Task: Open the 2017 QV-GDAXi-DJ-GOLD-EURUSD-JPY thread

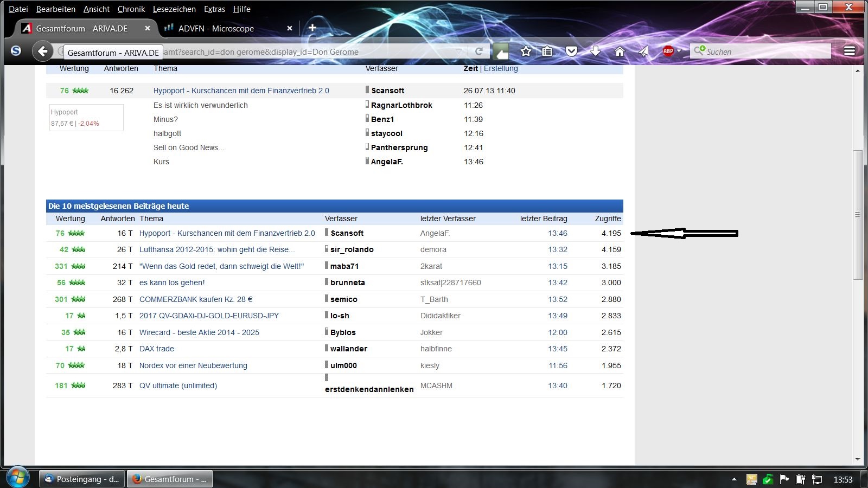Action: 209,316
